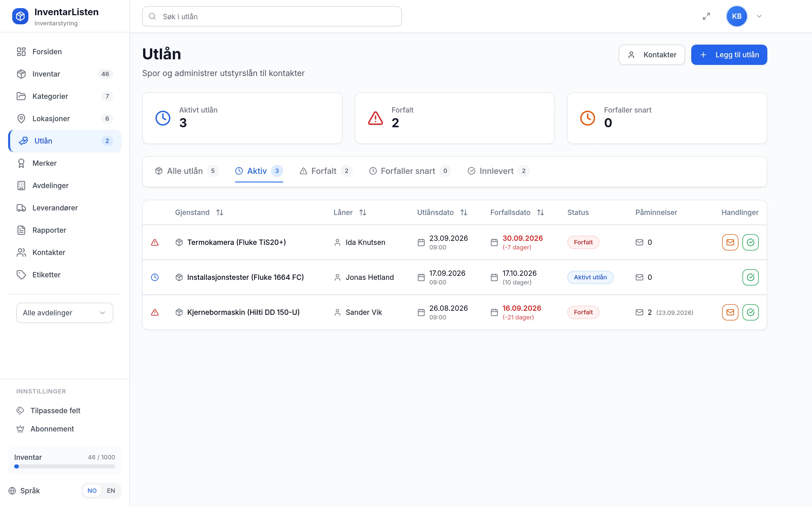
Task: Sort table by Gjenstand column arrows
Action: (220, 212)
